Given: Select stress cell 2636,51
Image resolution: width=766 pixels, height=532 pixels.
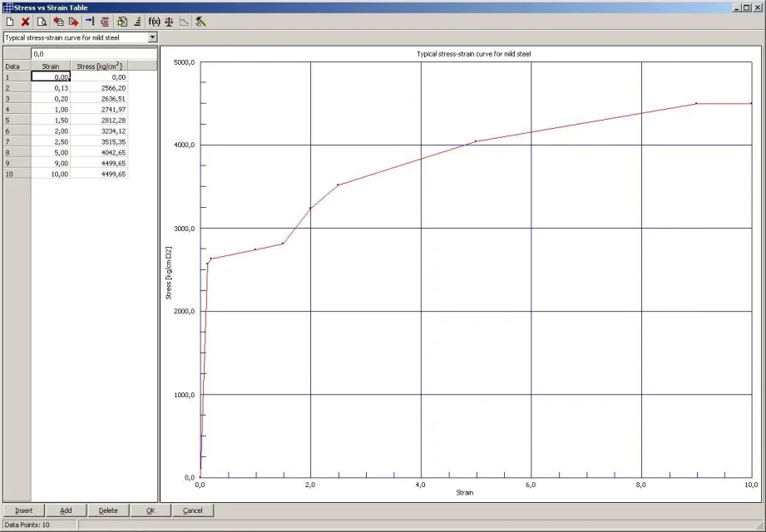Looking at the screenshot, I should click(x=99, y=99).
